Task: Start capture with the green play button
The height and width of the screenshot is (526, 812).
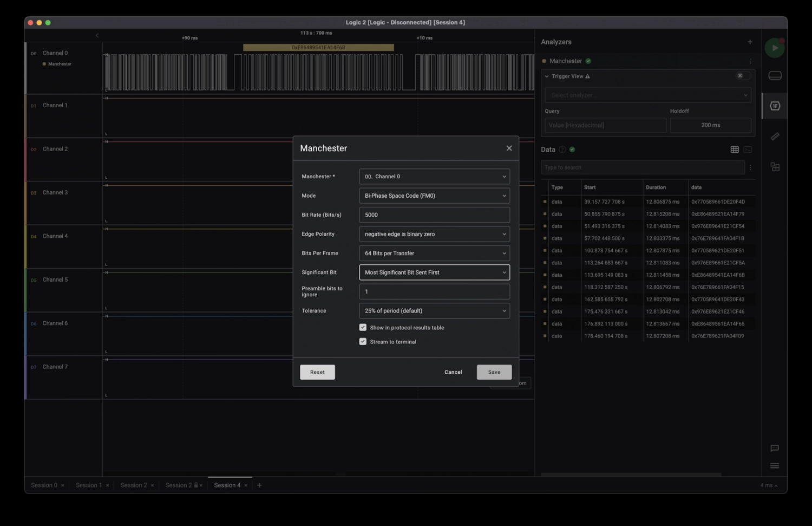Action: click(x=775, y=48)
